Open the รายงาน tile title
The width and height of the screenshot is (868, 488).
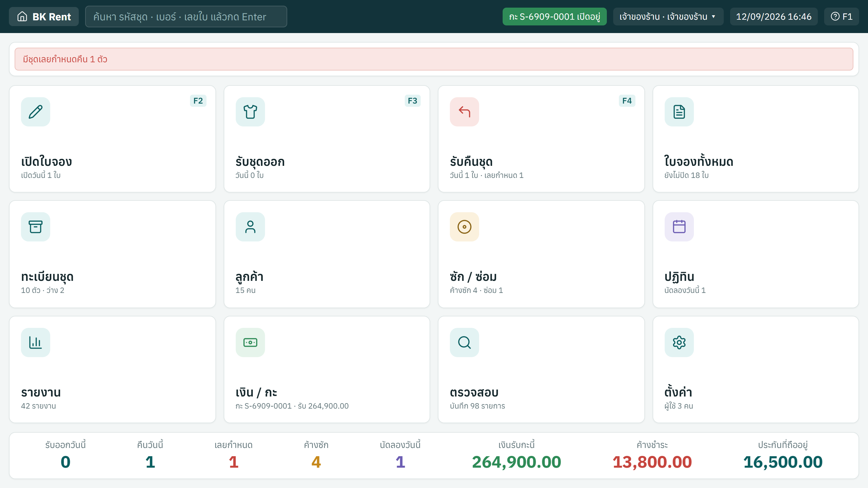(x=41, y=392)
